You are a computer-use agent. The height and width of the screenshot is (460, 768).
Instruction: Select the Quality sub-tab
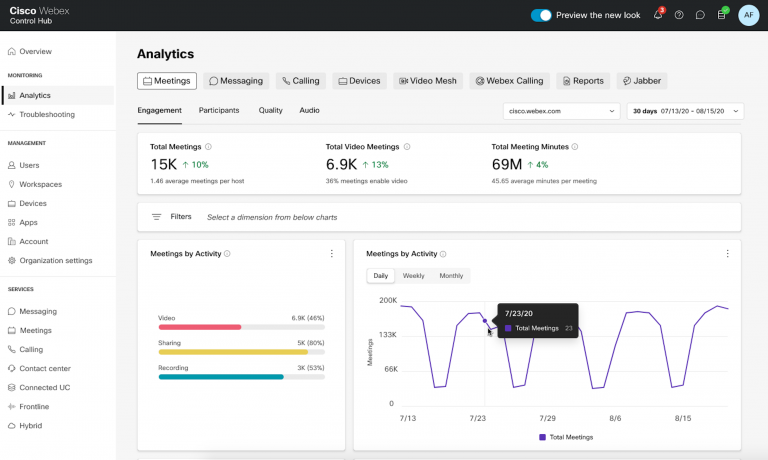tap(270, 111)
